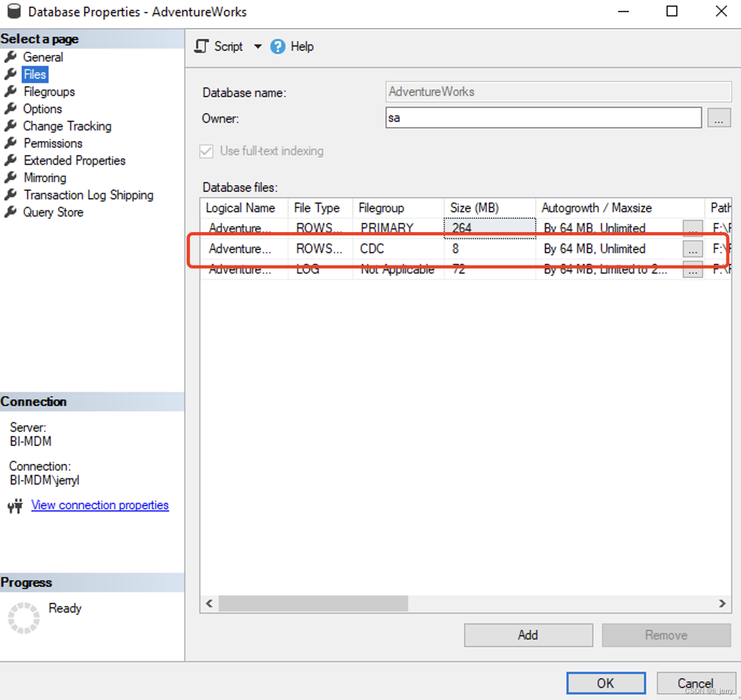Click the Autogrowth / Maxsize column header
The width and height of the screenshot is (741, 700).
(x=620, y=208)
